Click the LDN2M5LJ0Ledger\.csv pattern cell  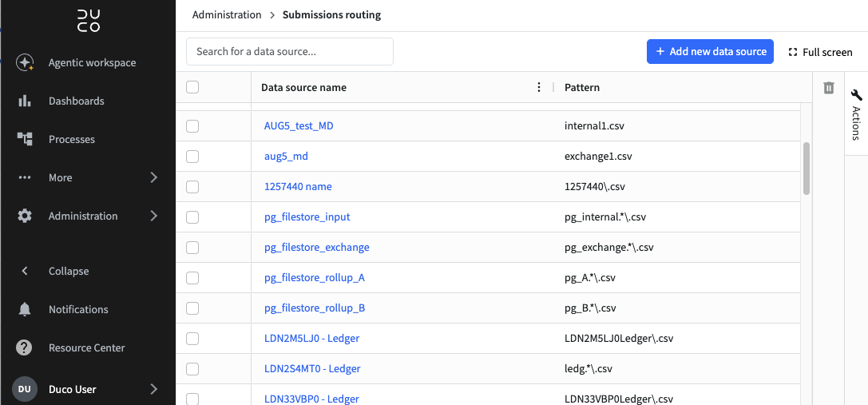click(x=619, y=339)
